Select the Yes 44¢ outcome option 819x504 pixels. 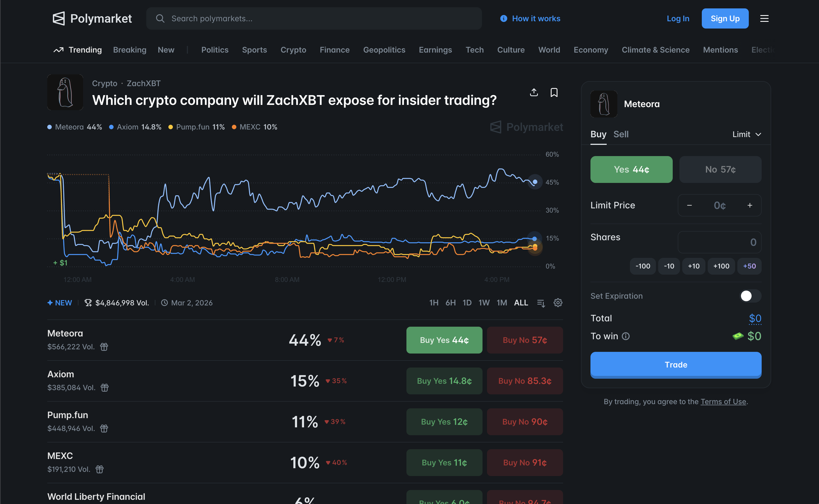(631, 169)
